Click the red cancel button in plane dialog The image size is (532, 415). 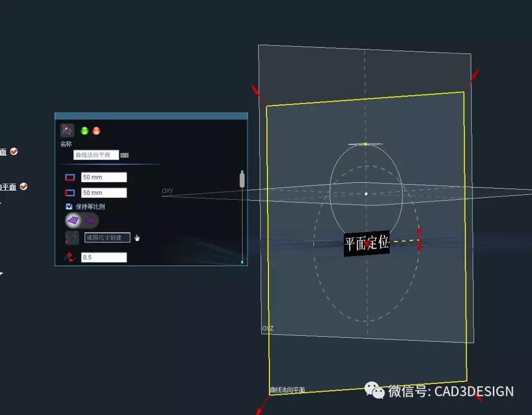(97, 131)
